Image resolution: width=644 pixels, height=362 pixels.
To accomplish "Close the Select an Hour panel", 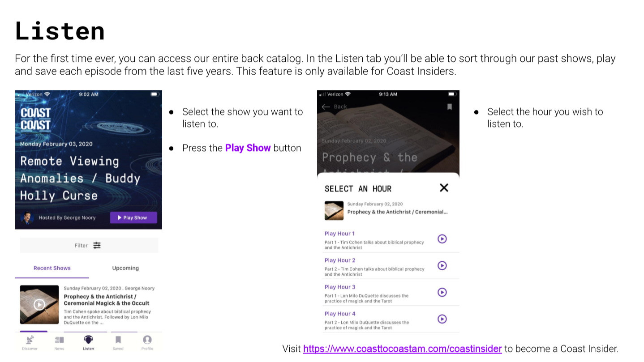I will [444, 187].
